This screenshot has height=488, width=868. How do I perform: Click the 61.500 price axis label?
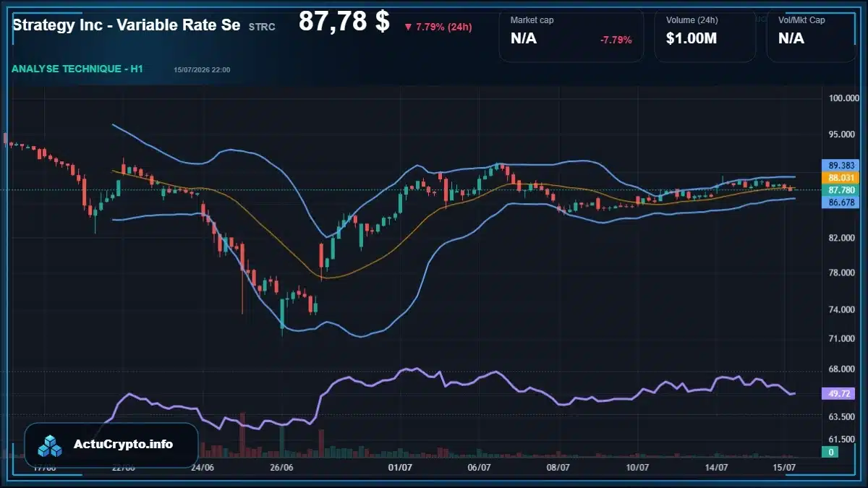pos(842,440)
